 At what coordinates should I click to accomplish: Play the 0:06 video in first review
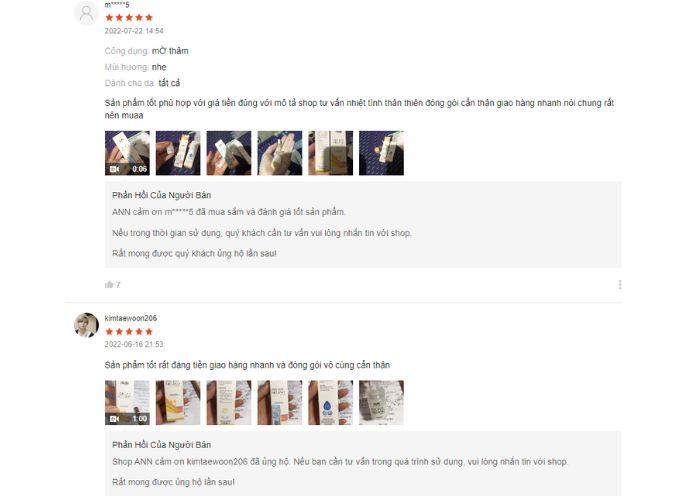pos(127,153)
